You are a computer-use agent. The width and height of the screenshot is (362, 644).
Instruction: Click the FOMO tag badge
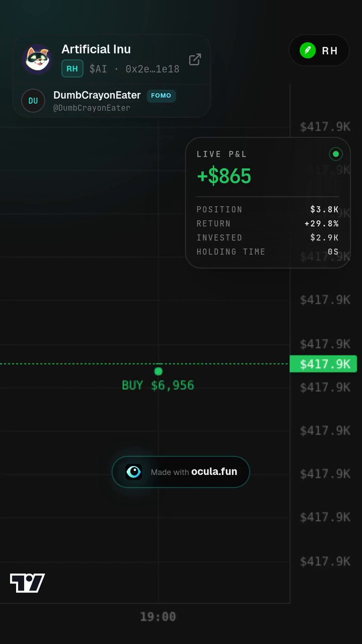(161, 96)
